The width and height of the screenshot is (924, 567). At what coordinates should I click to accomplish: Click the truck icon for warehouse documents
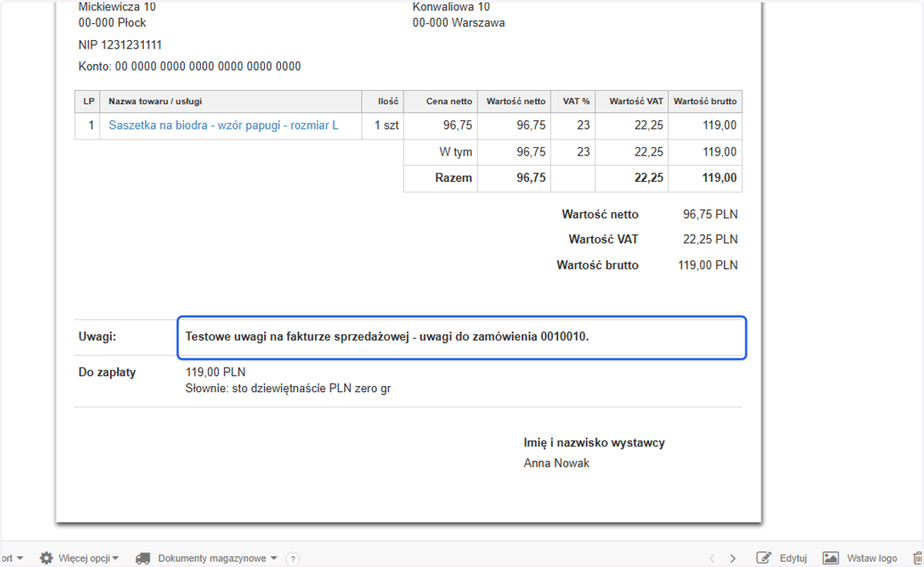coord(142,558)
